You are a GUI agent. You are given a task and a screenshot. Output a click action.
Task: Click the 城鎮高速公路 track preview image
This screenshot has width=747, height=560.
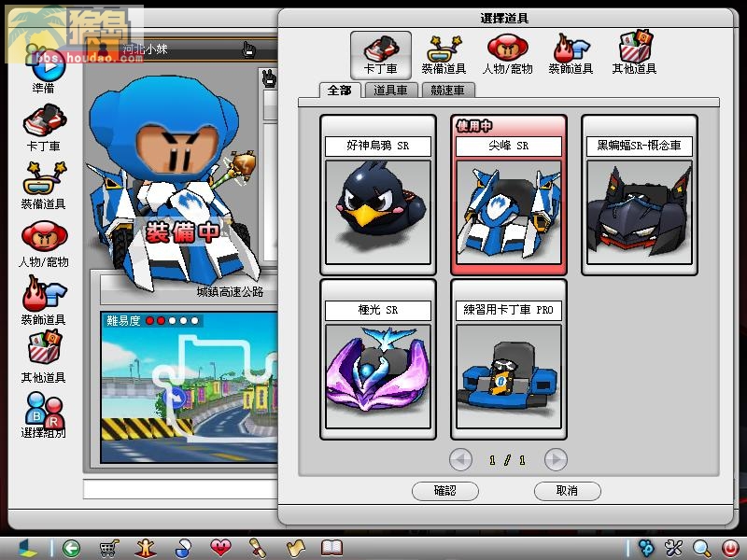(x=190, y=387)
